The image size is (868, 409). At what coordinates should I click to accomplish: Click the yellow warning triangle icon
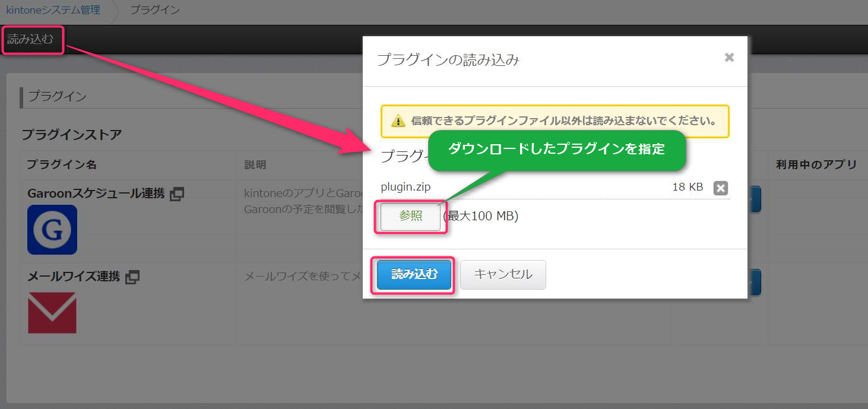pyautogui.click(x=398, y=121)
